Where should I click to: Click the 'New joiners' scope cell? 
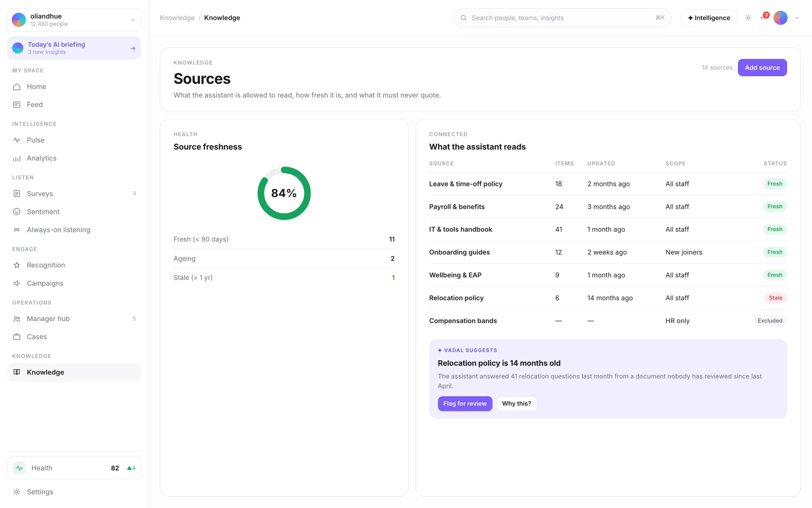point(684,252)
